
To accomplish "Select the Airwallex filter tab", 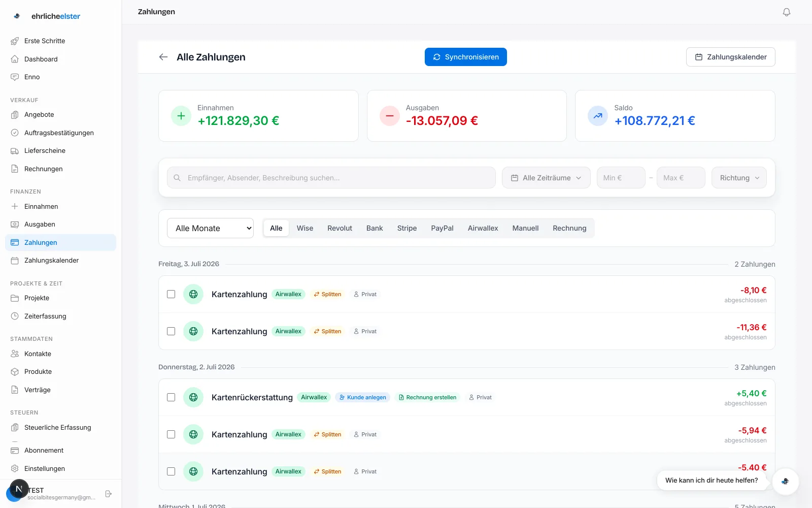I will click(483, 228).
